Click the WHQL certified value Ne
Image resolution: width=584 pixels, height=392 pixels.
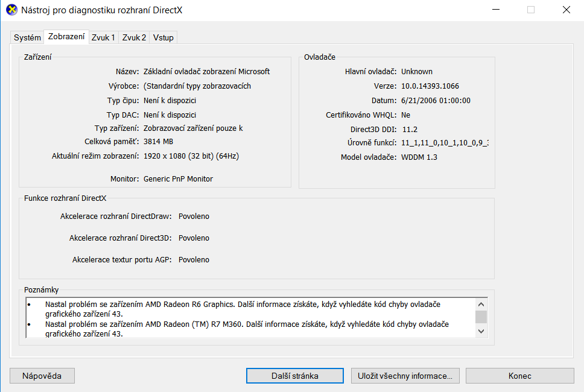(405, 115)
